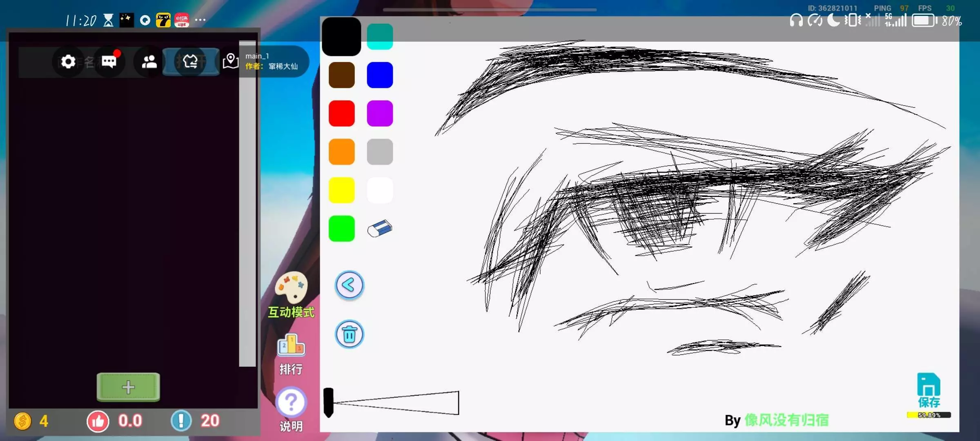Image resolution: width=980 pixels, height=441 pixels.
Task: Pick the red color swatch
Action: (x=341, y=114)
